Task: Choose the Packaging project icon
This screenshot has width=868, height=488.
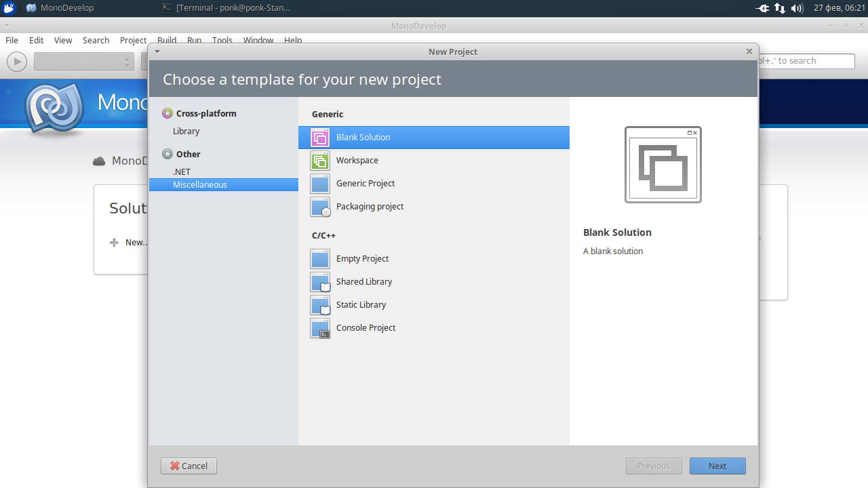Action: pos(320,207)
